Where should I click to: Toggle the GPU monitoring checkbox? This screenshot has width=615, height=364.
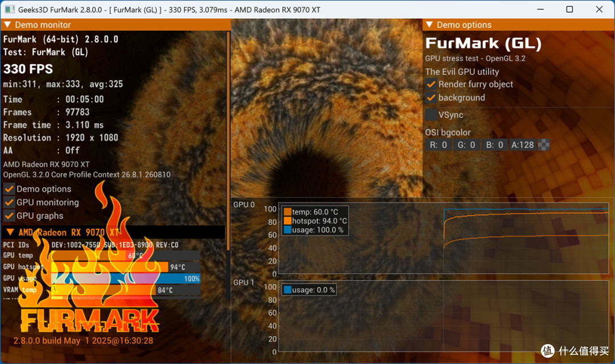(x=10, y=202)
